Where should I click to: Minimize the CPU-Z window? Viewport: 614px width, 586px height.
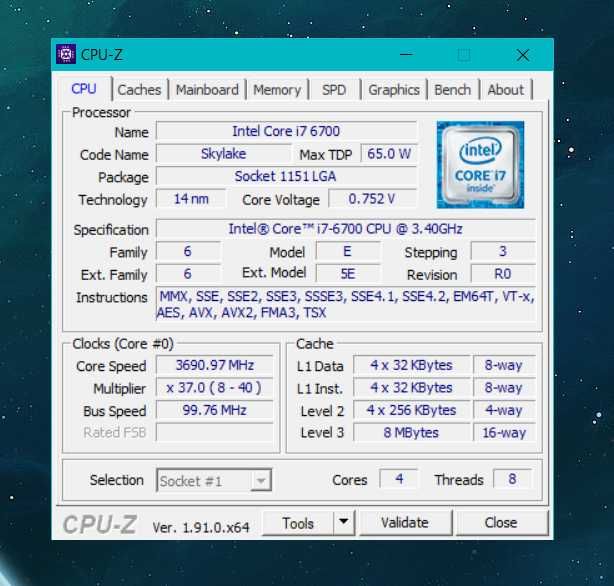[406, 54]
